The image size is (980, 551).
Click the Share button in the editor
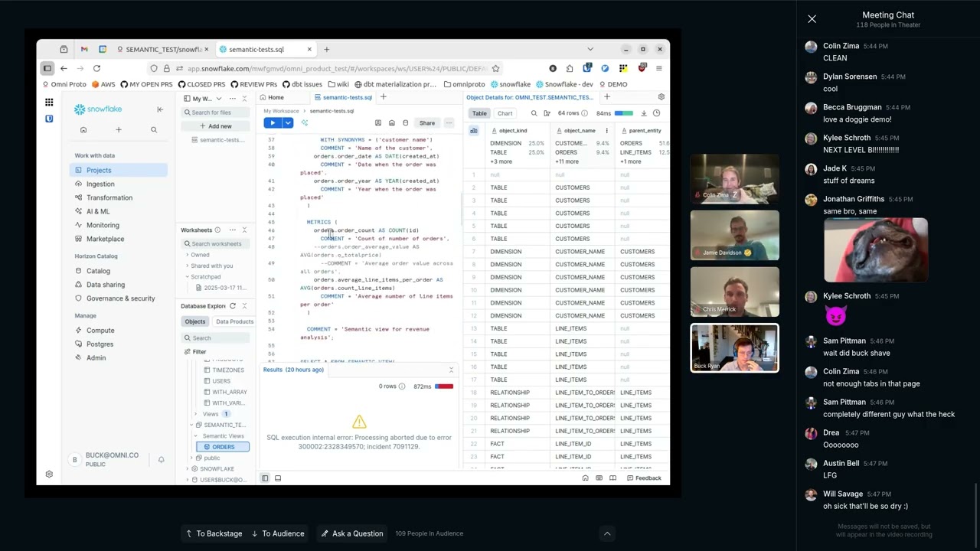(426, 123)
